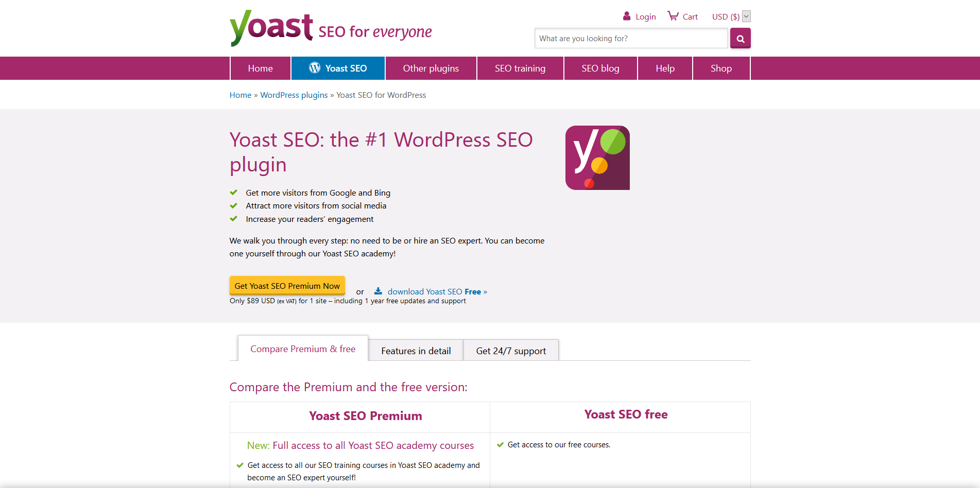The height and width of the screenshot is (488, 980).
Task: Click the Login link
Action: point(646,17)
